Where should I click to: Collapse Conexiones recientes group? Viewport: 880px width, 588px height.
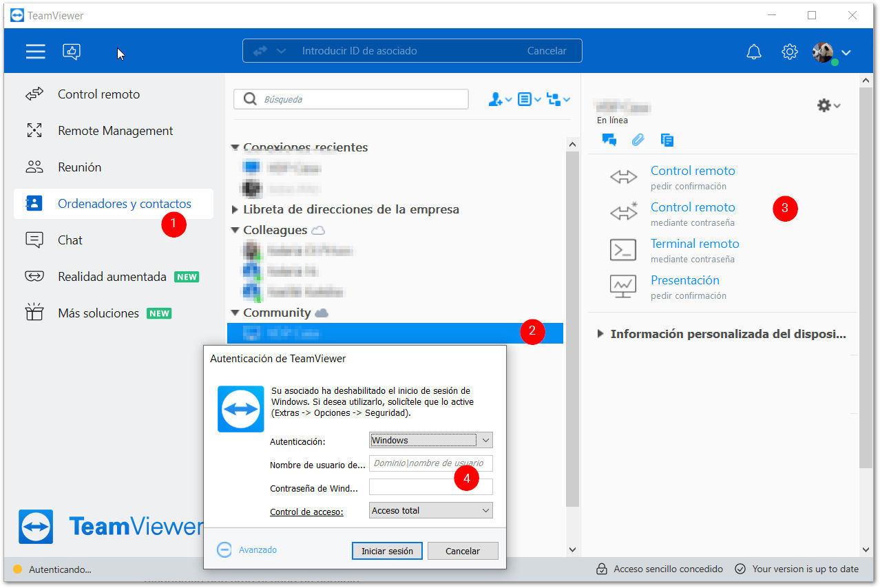[235, 147]
